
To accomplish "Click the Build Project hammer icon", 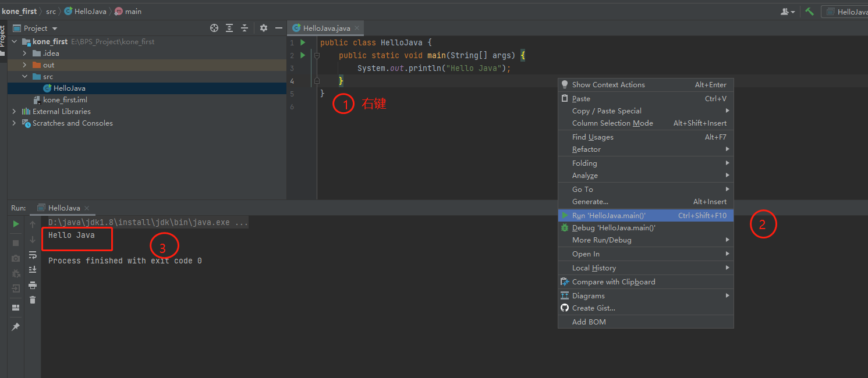I will [809, 12].
